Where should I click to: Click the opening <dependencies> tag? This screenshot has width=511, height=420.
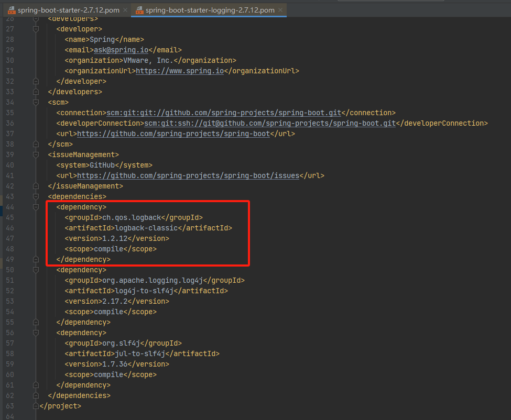tap(77, 196)
